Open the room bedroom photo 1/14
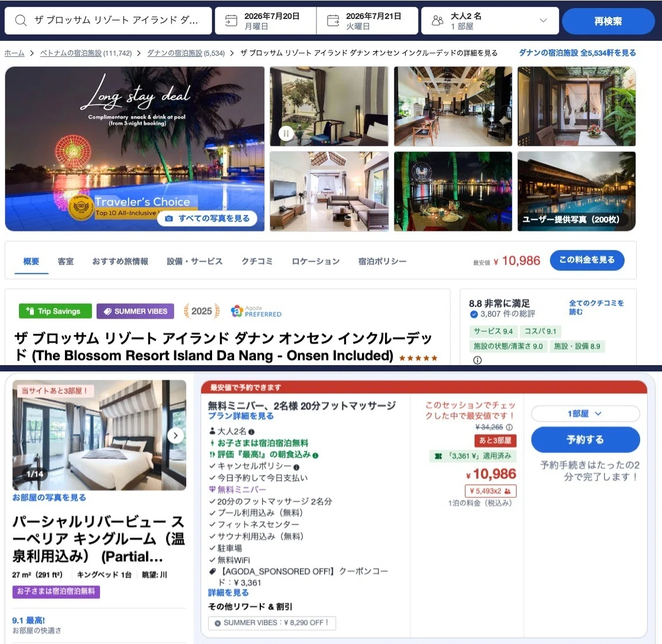This screenshot has width=662, height=644. coord(99,435)
